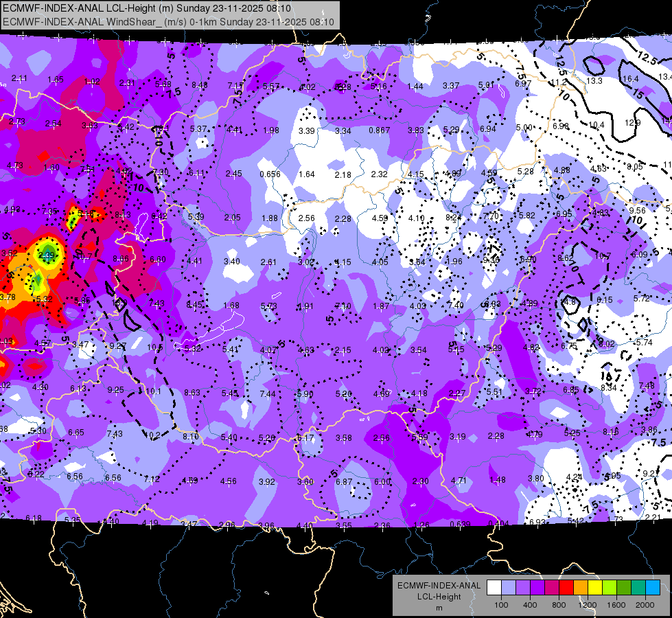This screenshot has height=618, width=672.
Task: Click the wind shear value 9.56
Action: coord(637,211)
